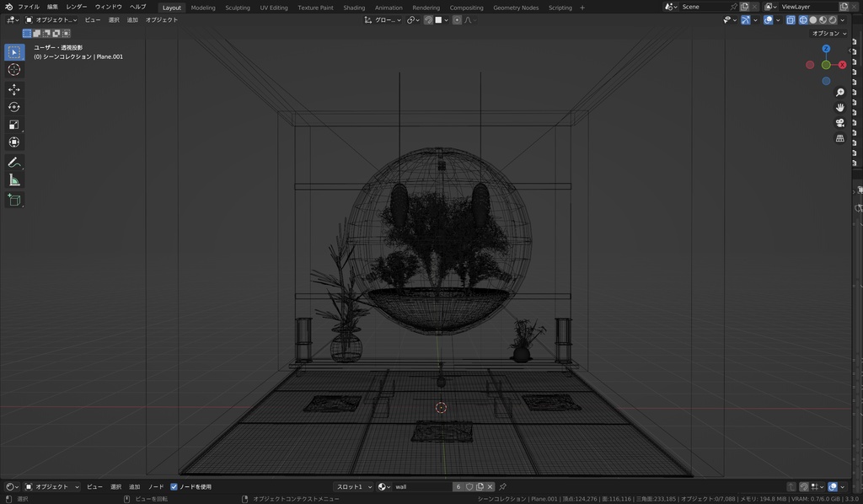Screen dimensions: 863x504
Task: Browse scenes with scene icon dropdown
Action: click(x=671, y=7)
